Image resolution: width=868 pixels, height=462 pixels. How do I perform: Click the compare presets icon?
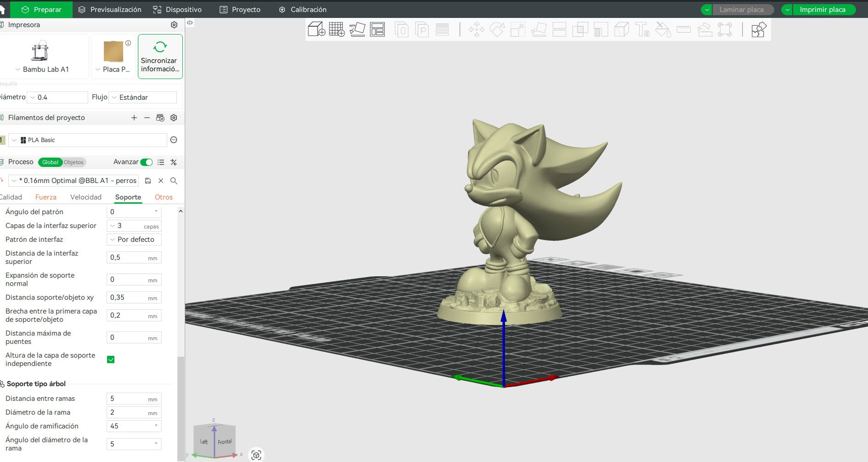click(174, 162)
